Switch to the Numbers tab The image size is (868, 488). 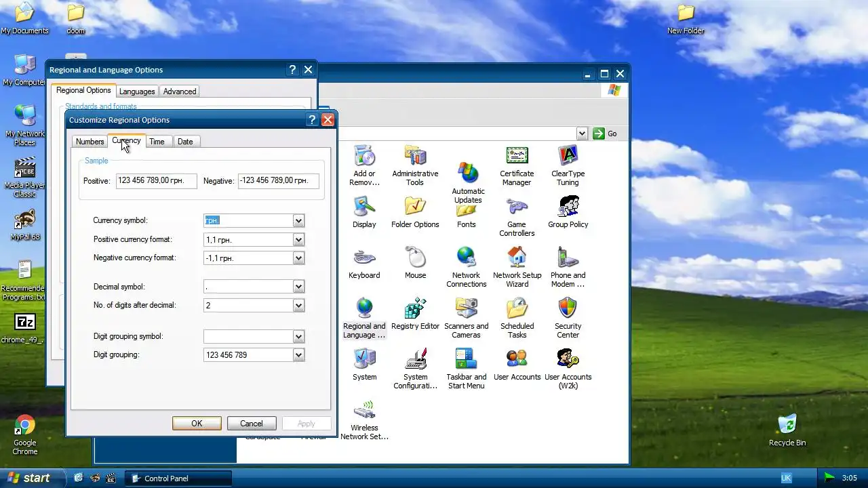90,142
